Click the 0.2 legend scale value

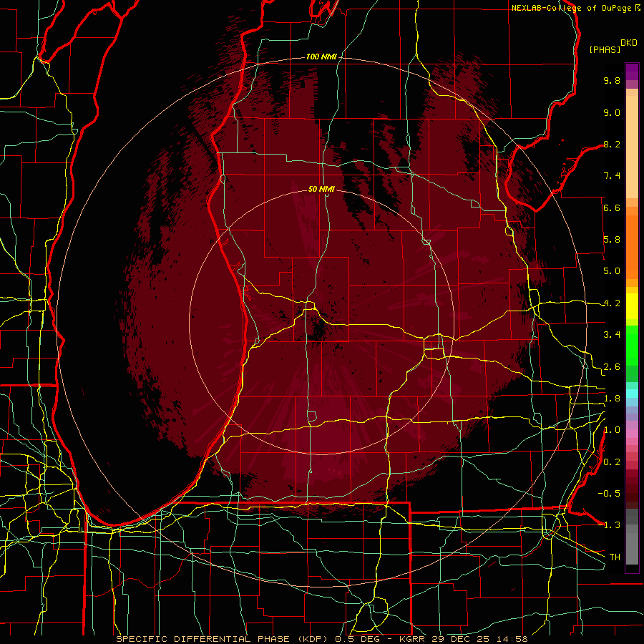click(612, 462)
